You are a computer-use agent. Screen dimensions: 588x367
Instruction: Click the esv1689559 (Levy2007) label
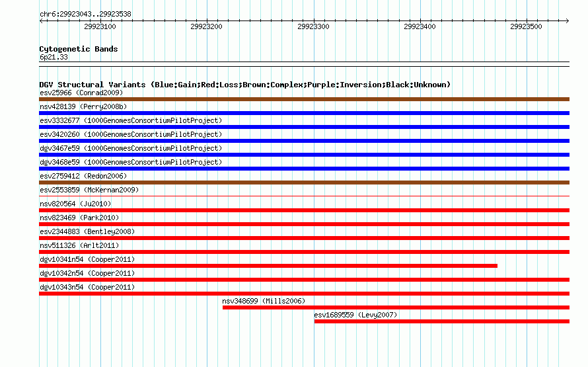(355, 315)
